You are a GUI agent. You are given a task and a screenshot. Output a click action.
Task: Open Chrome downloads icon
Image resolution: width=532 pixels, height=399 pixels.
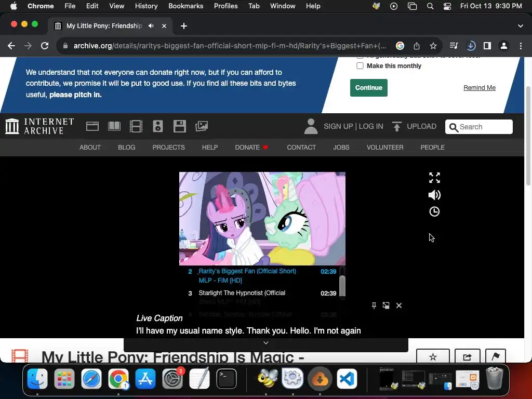(471, 46)
